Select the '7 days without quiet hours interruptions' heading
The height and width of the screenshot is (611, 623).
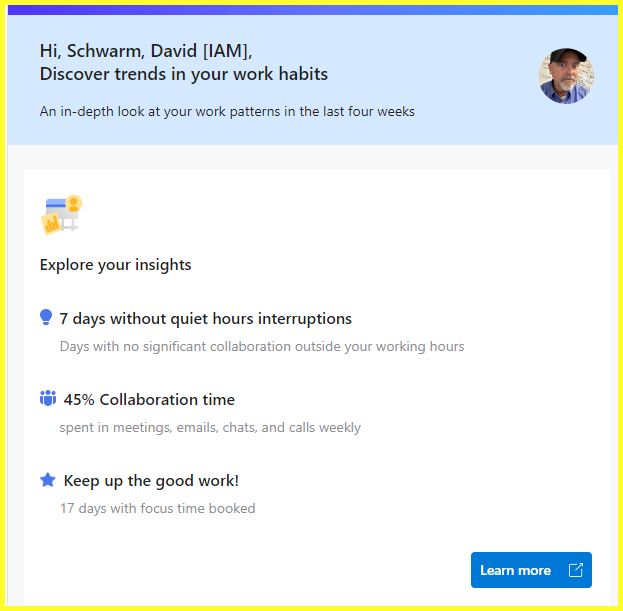point(205,319)
